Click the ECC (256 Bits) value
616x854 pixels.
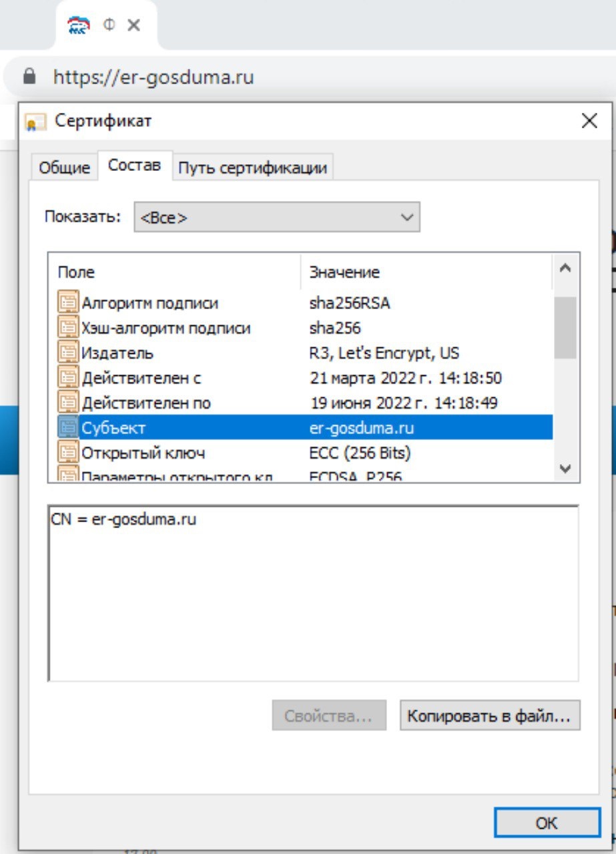pyautogui.click(x=360, y=453)
